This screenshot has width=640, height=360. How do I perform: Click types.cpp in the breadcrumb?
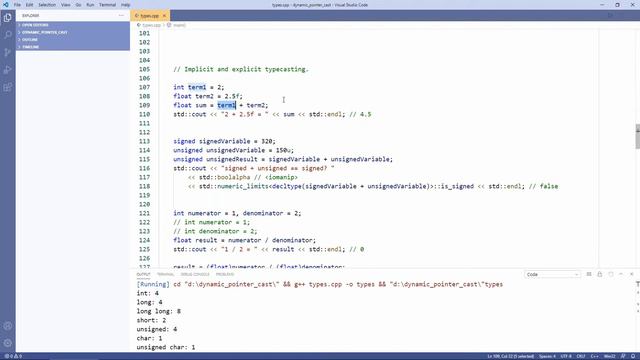coord(151,25)
